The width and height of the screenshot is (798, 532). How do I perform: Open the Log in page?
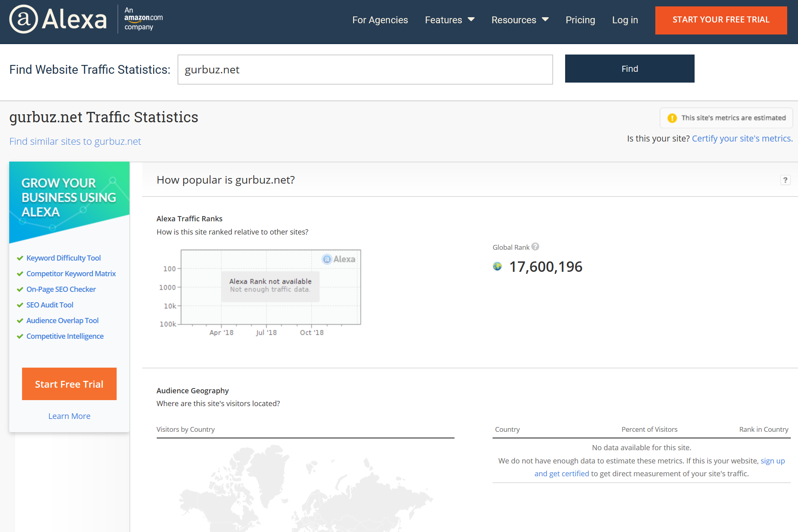tap(625, 20)
